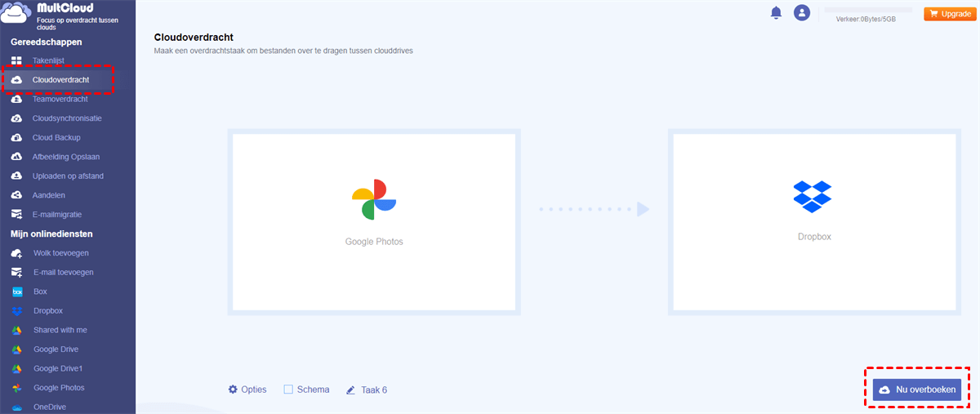Screen dimensions: 980x414
Task: Click the Cloudsynchronisatie icon
Action: (16, 118)
